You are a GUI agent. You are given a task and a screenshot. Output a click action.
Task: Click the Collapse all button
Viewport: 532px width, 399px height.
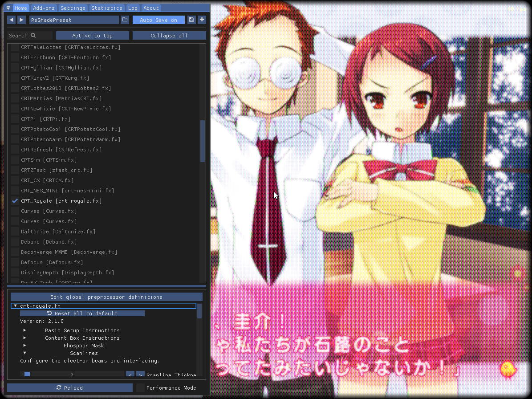169,35
